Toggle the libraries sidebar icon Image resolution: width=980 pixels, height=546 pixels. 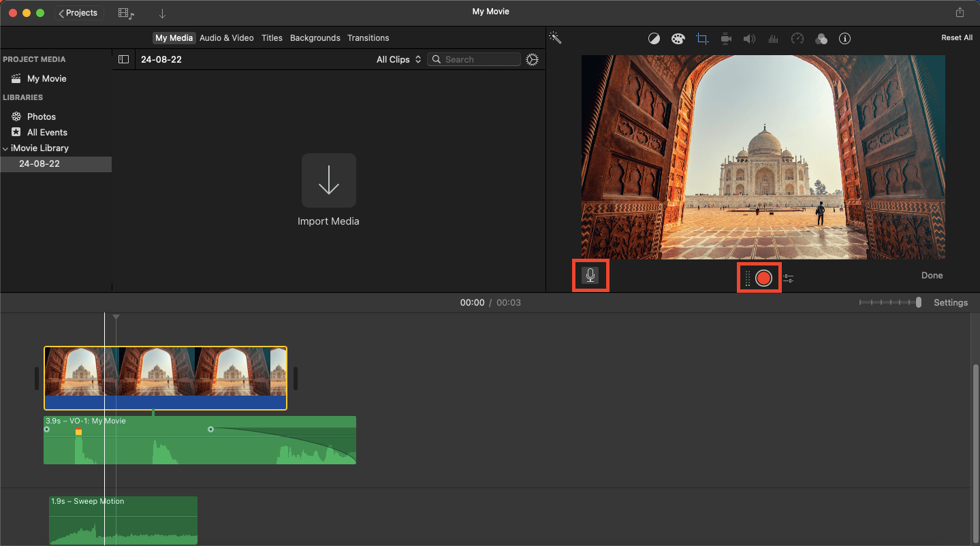123,59
